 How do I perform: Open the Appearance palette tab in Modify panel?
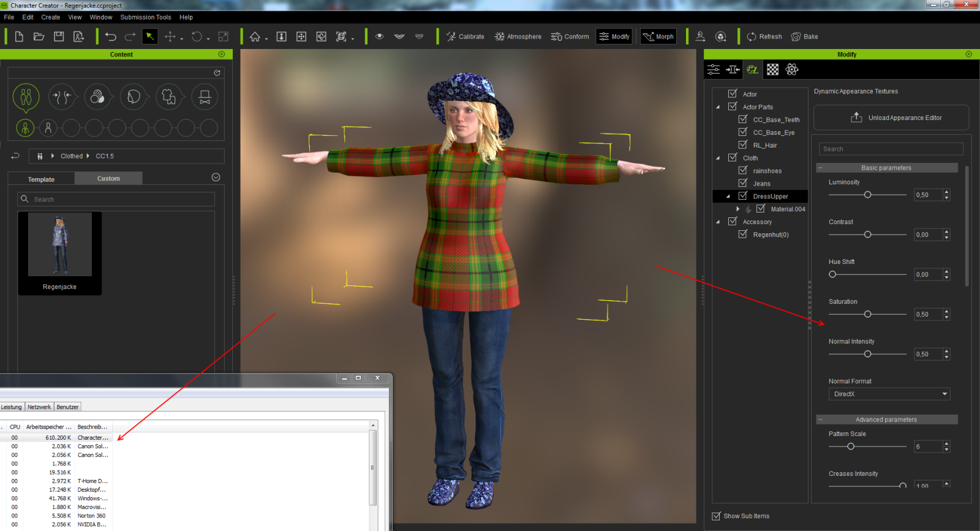pyautogui.click(x=753, y=70)
